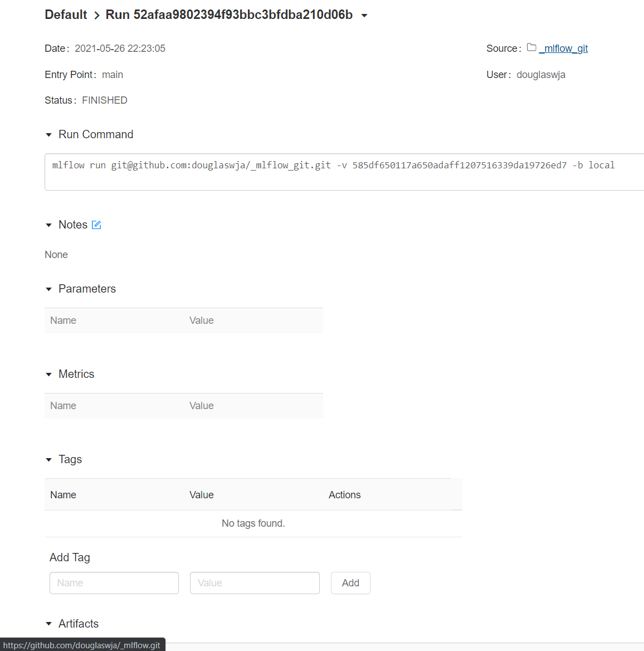Collapse the Artifacts section

pyautogui.click(x=48, y=624)
